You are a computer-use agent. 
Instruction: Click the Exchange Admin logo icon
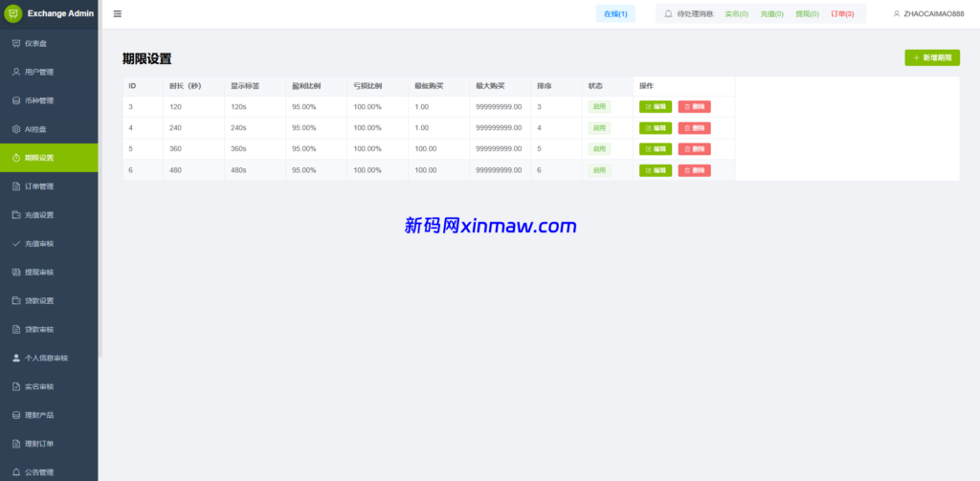[13, 13]
